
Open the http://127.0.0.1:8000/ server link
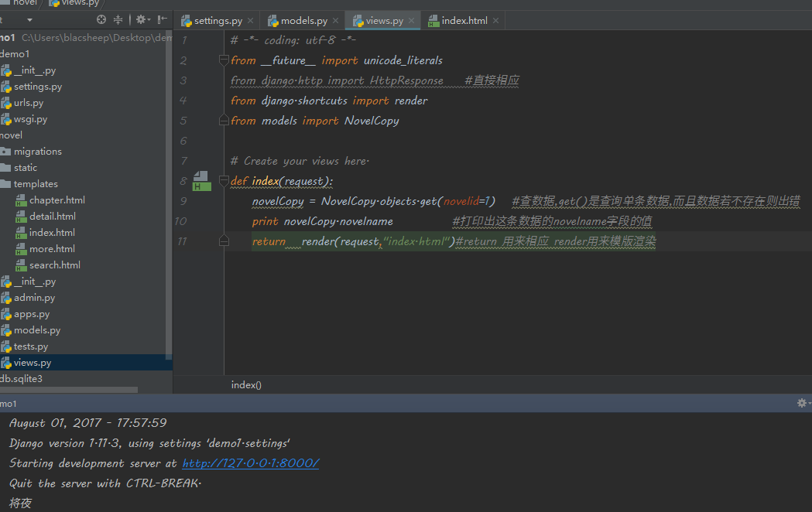coord(250,463)
